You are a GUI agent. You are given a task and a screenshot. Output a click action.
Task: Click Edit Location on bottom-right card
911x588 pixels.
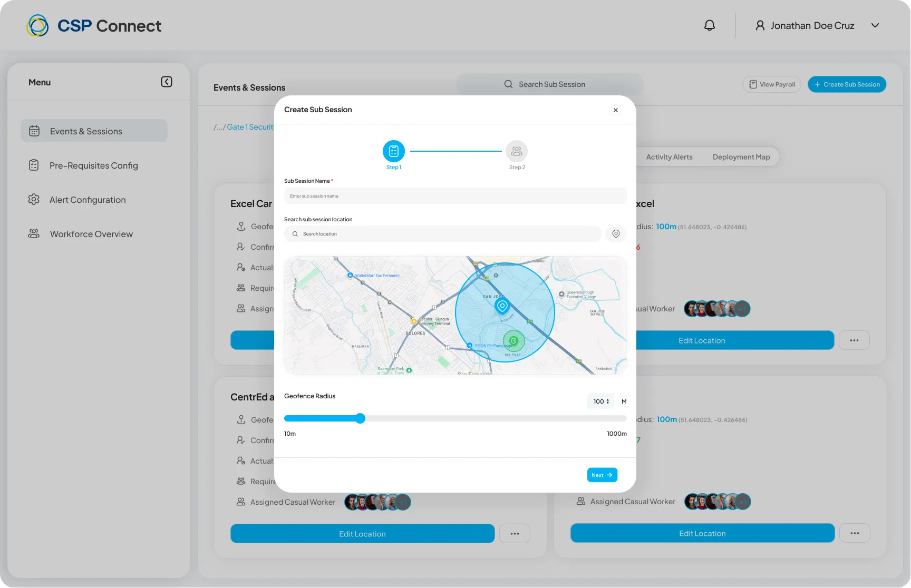coord(702,533)
